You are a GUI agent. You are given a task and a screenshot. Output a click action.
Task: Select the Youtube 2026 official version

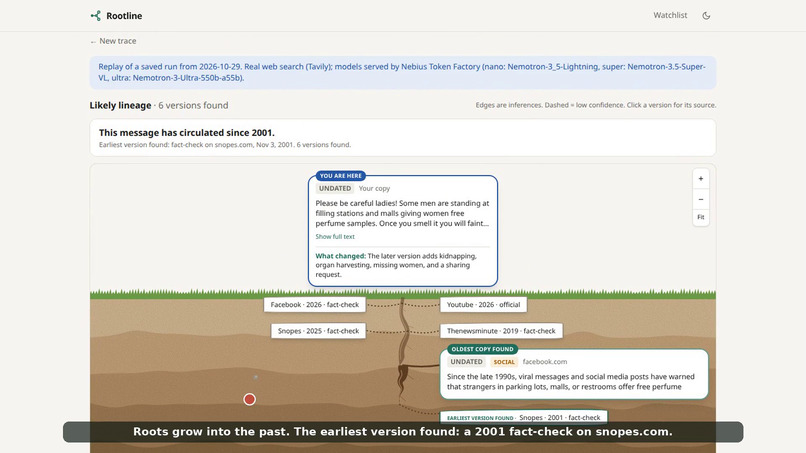point(483,305)
